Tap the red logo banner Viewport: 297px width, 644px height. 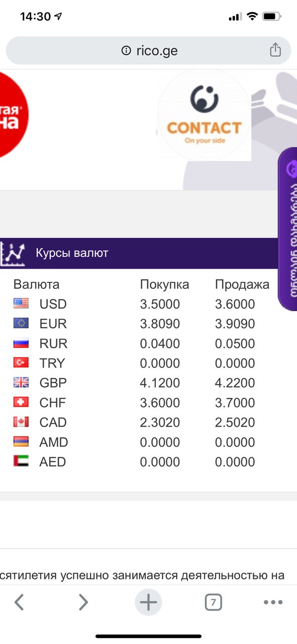[13, 114]
